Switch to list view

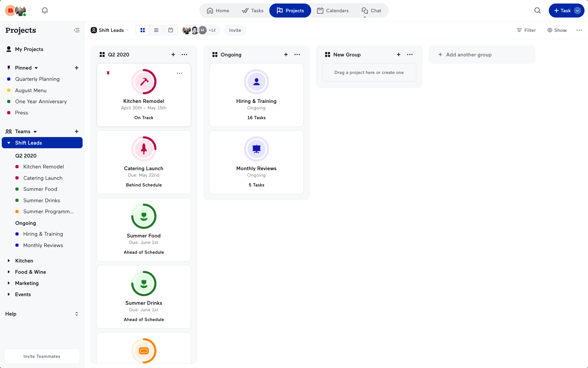(x=156, y=30)
